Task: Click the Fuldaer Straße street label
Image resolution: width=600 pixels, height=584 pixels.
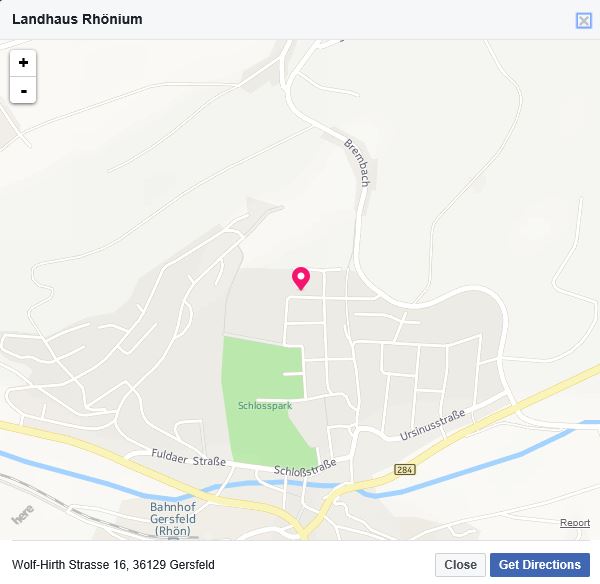Action: pyautogui.click(x=189, y=458)
